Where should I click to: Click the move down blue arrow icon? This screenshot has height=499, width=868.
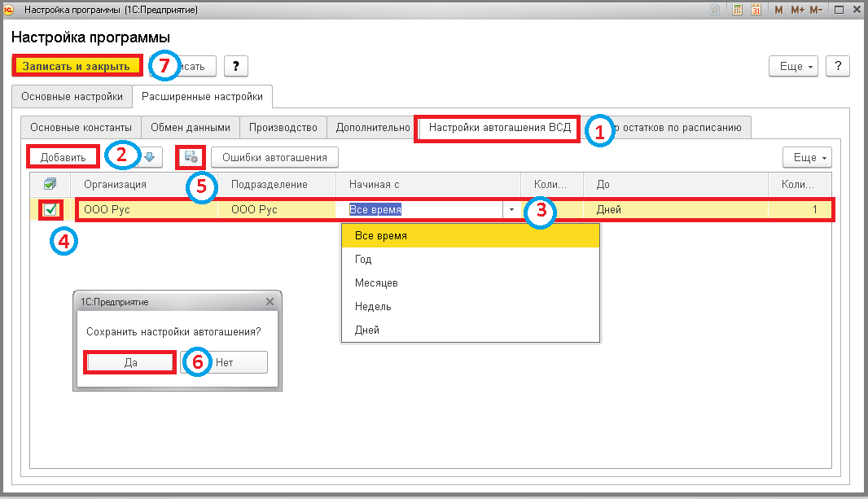[150, 157]
